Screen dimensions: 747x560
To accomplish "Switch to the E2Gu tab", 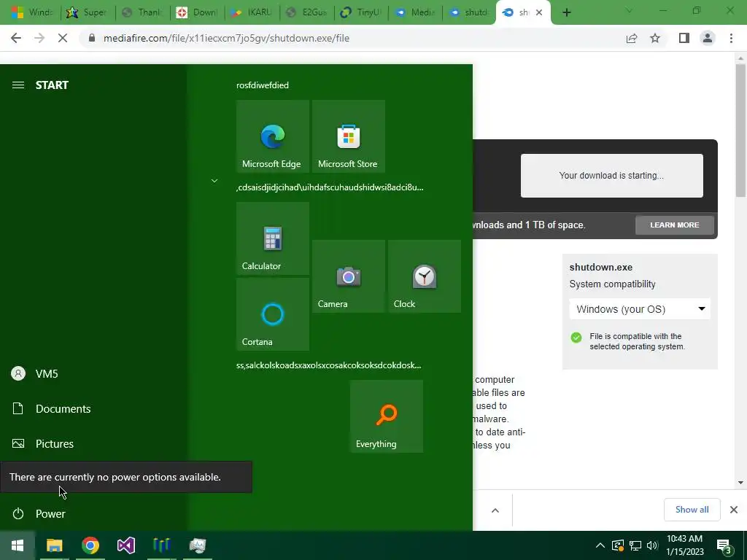I will 307,12.
